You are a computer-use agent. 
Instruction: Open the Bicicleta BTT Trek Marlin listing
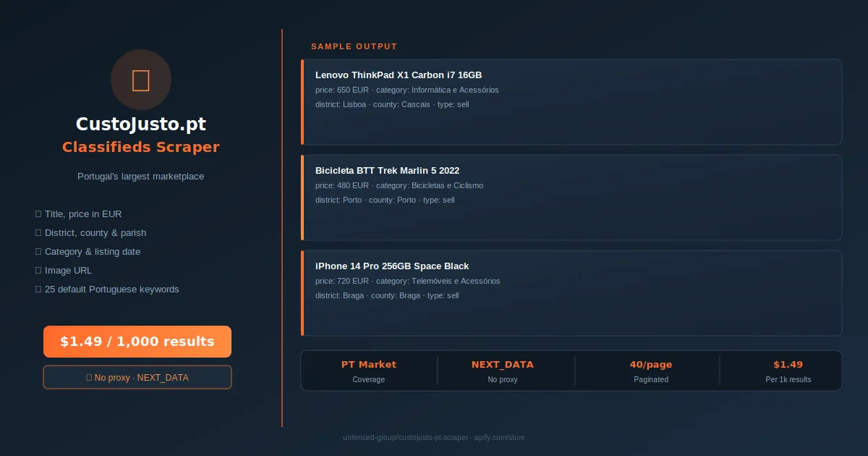pyautogui.click(x=571, y=198)
